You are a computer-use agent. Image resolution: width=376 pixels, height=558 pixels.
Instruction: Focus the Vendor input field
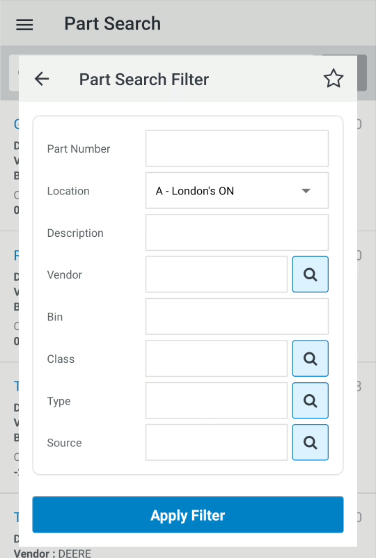click(216, 274)
